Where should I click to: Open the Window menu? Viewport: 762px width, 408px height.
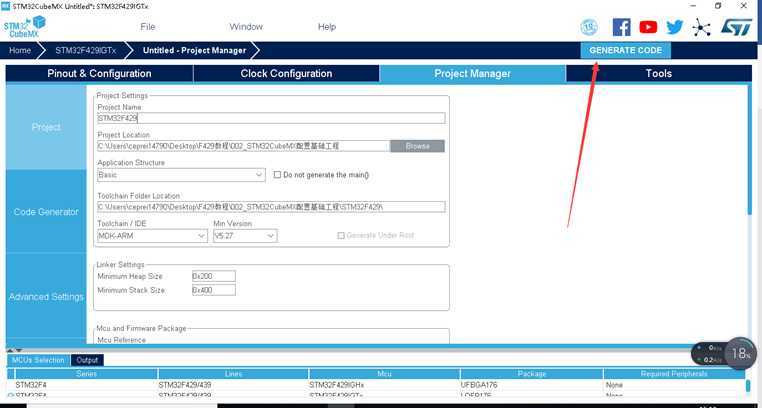246,27
